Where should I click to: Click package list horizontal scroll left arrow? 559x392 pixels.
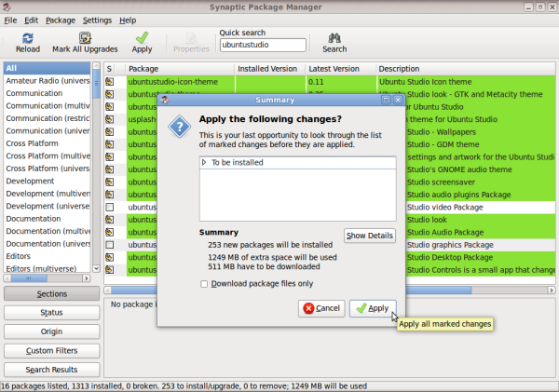pyautogui.click(x=108, y=291)
